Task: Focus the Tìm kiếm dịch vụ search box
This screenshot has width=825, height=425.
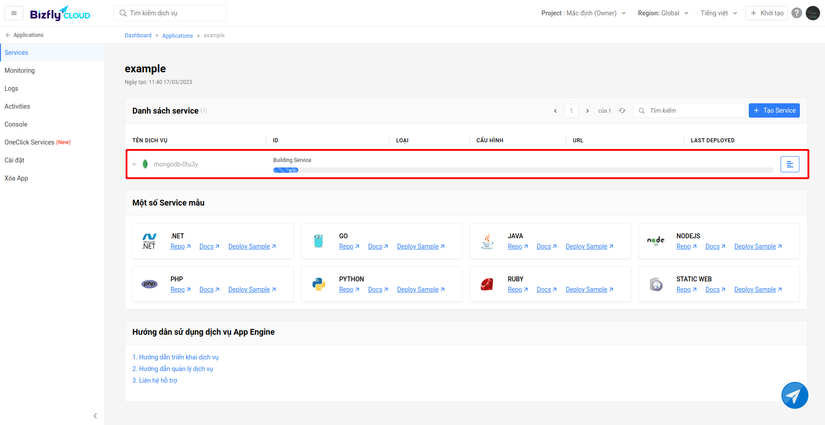Action: [170, 13]
